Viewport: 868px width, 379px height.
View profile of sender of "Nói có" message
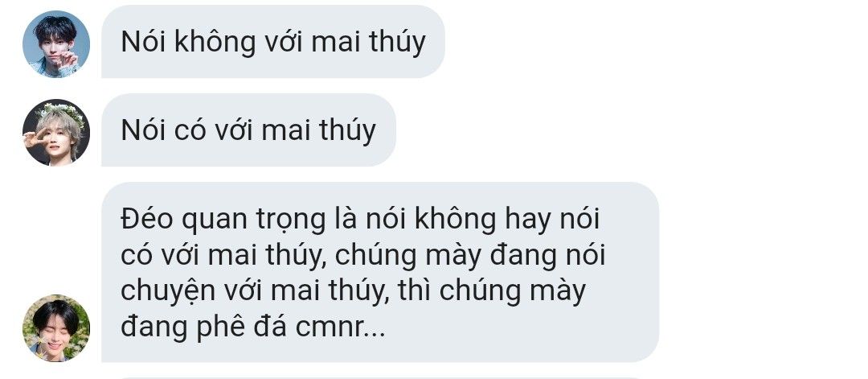(56, 133)
